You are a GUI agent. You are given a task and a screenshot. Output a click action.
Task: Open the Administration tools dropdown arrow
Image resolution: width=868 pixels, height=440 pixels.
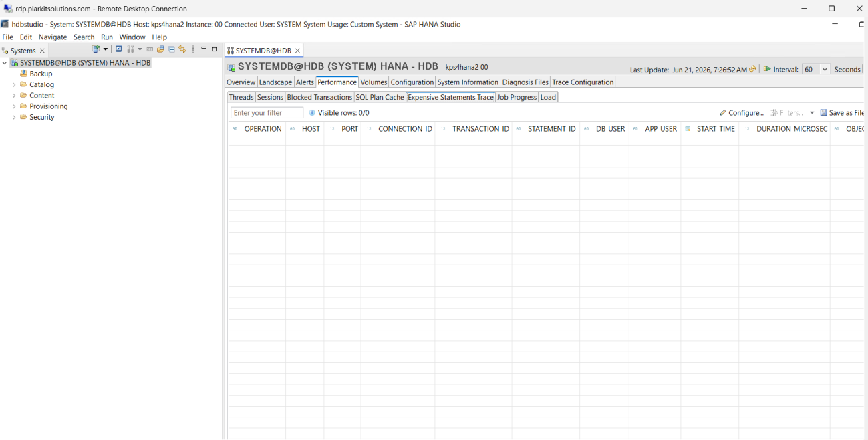(140, 49)
